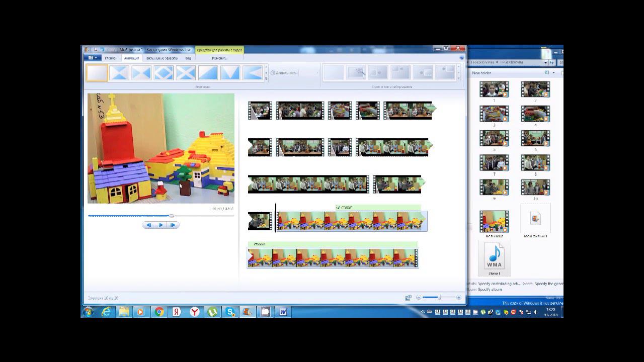Open Explorer address bar dropdown arrow
The height and width of the screenshot is (362, 644).
(x=546, y=62)
